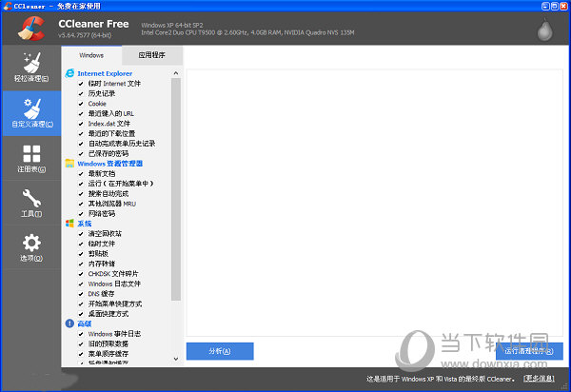The height and width of the screenshot is (392, 571).
Task: Select the 其他浏览器 MRU entry
Action: coord(111,204)
